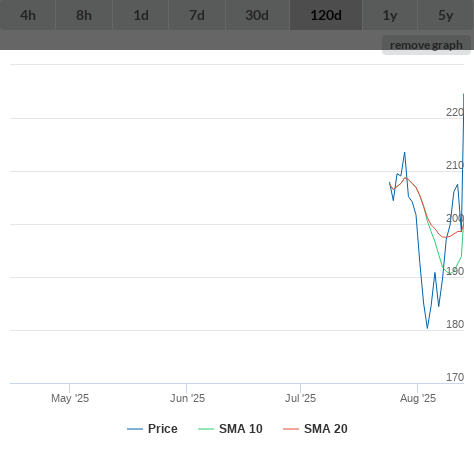Click the price line's lowest dip near 180
This screenshot has height=455, width=474.
click(x=427, y=328)
